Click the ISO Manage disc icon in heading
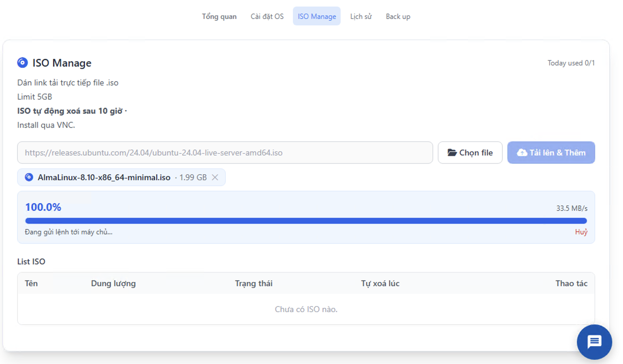The width and height of the screenshot is (623, 364). (22, 63)
